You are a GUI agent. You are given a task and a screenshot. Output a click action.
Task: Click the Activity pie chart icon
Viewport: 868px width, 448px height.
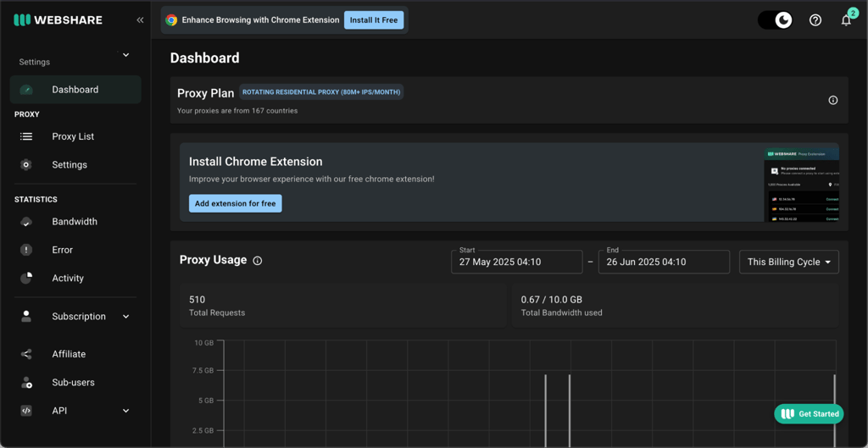26,278
